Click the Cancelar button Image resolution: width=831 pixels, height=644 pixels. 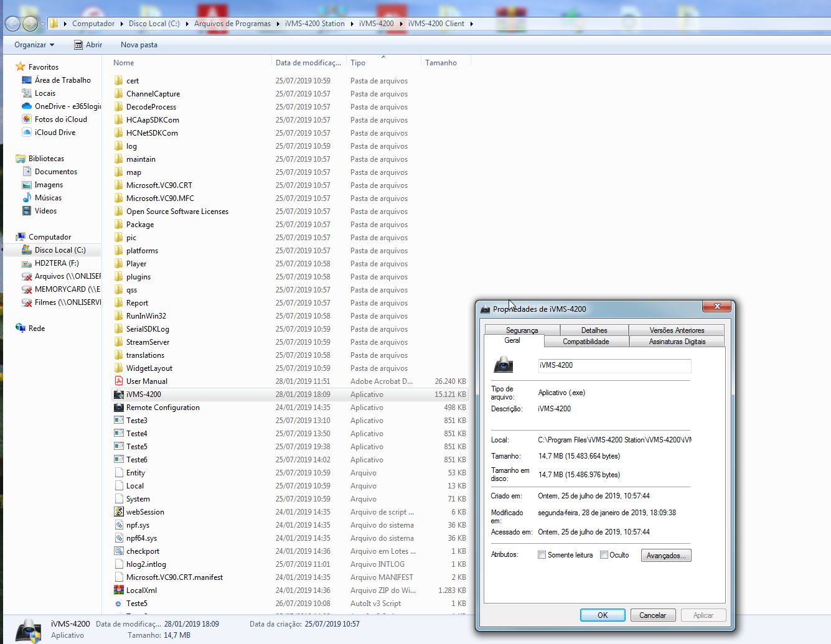[x=652, y=615]
